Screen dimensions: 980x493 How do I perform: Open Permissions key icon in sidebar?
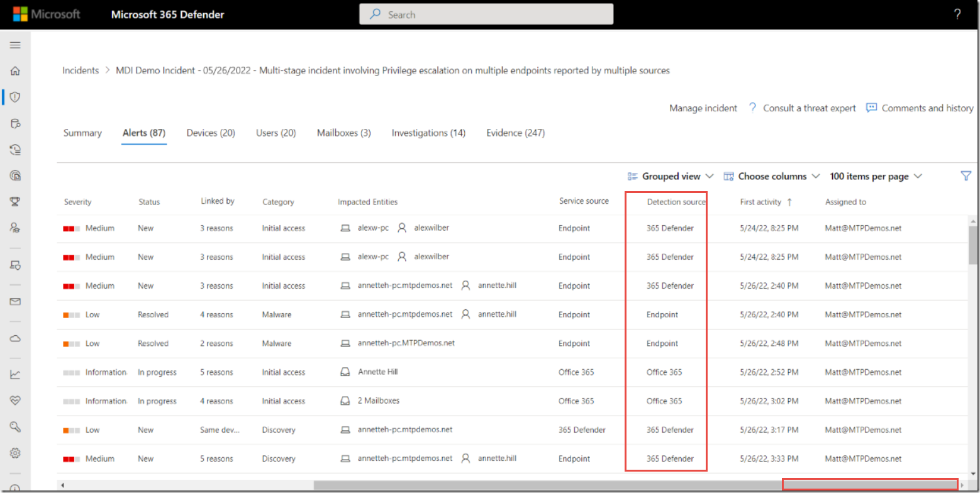[15, 427]
